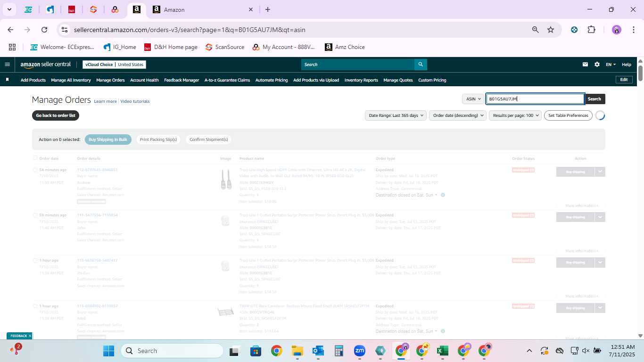Click the Chrome page zoom magnifier icon
Screen dimensions: 644x362
pyautogui.click(x=535, y=30)
